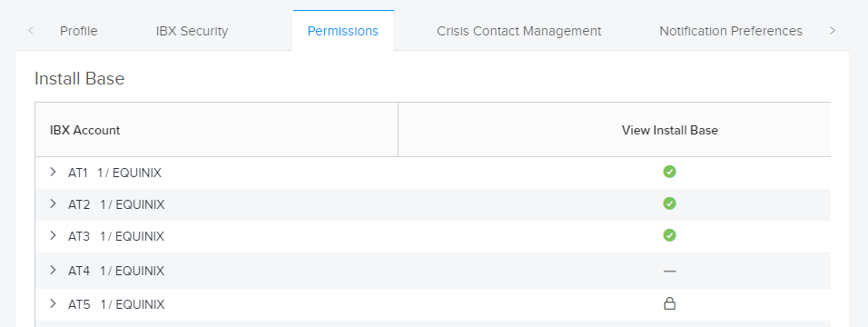Screen dimensions: 868x327
Task: Select the AT5 1 / EQUINIX label
Action: click(116, 304)
